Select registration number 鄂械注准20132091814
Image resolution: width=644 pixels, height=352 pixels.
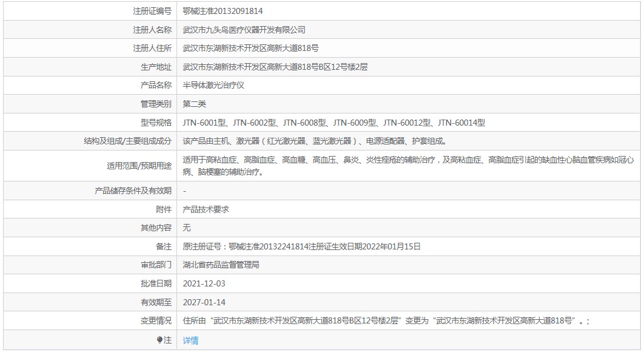223,11
